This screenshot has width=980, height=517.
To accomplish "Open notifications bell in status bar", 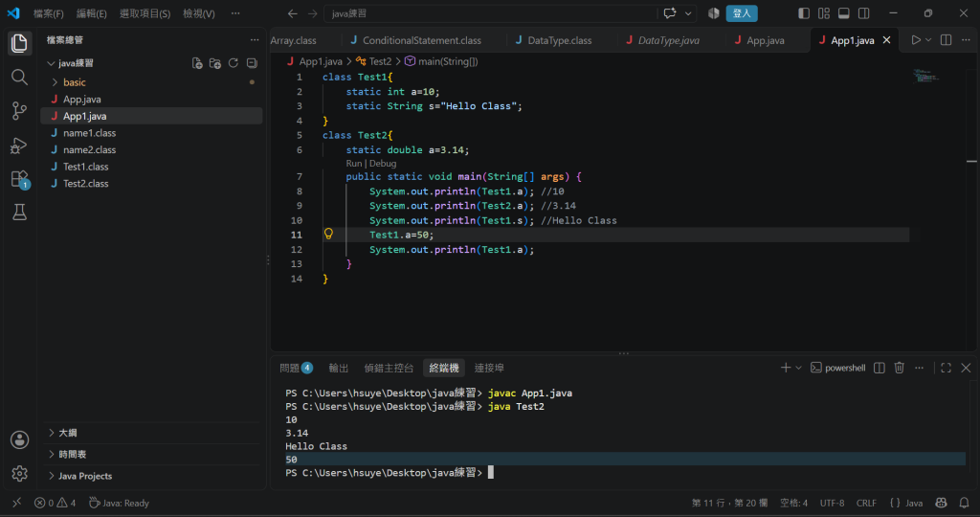I will click(965, 503).
